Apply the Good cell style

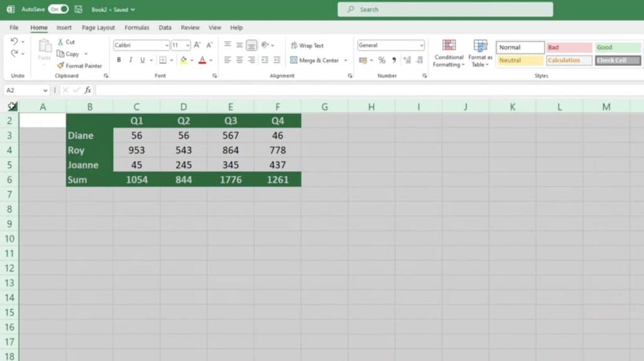click(x=618, y=47)
